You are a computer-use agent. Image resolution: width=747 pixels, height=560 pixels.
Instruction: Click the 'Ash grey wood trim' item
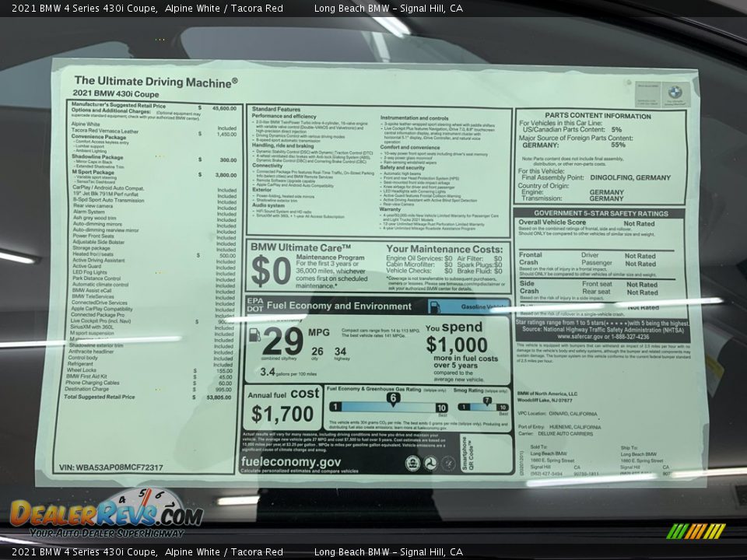(94, 218)
